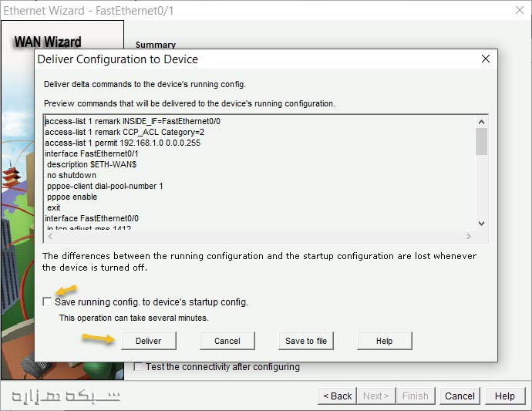Click the vertical scrollbar thumb in preview
The width and height of the screenshot is (532, 411).
coord(481,141)
